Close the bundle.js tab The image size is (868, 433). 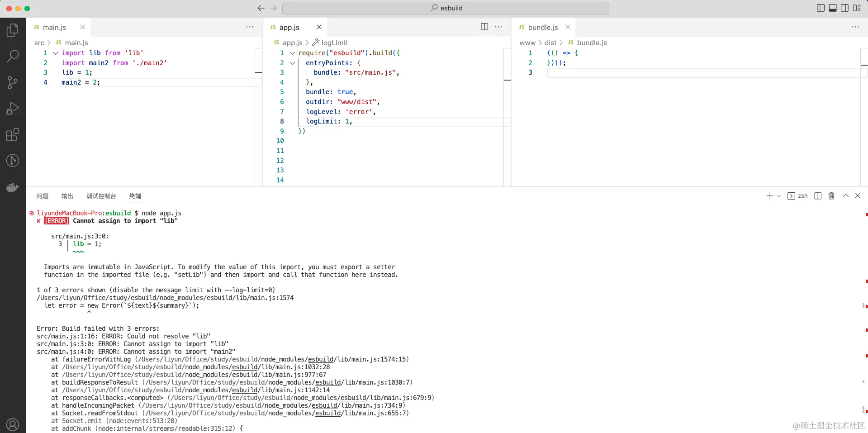[x=568, y=27]
